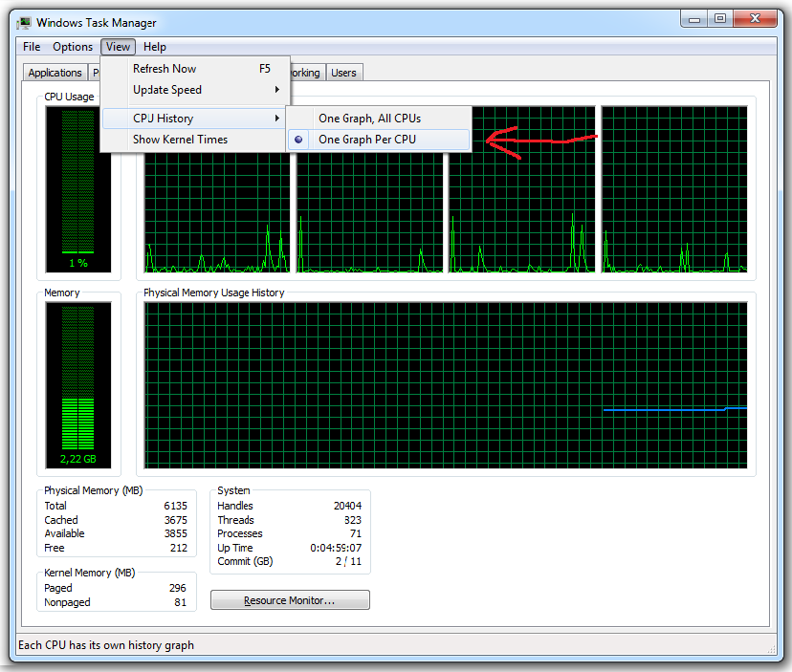The image size is (792, 672).
Task: Open the Help menu
Action: pos(155,47)
